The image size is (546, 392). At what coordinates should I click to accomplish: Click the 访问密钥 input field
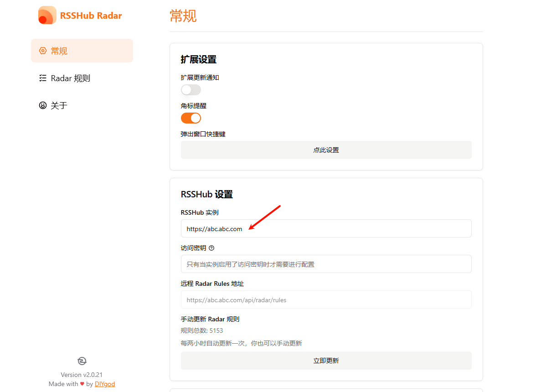(326, 264)
